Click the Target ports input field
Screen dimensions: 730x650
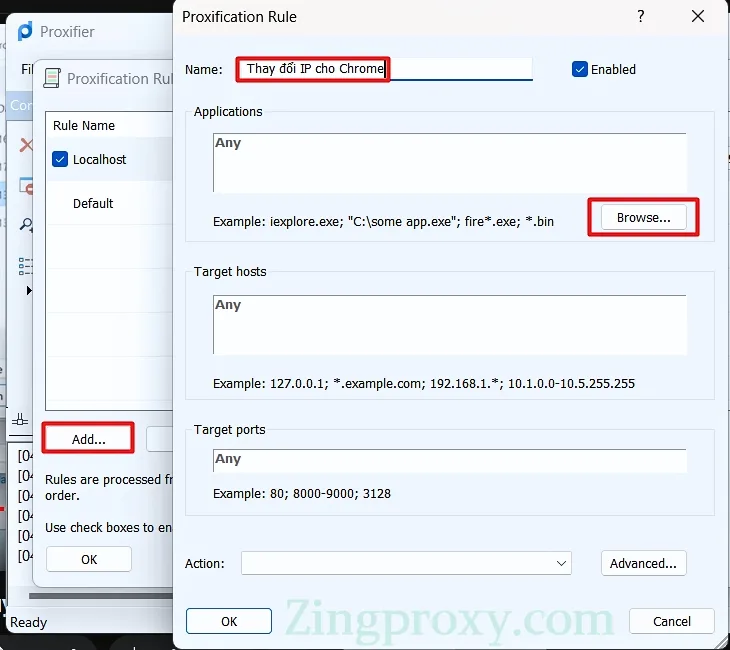pyautogui.click(x=450, y=460)
